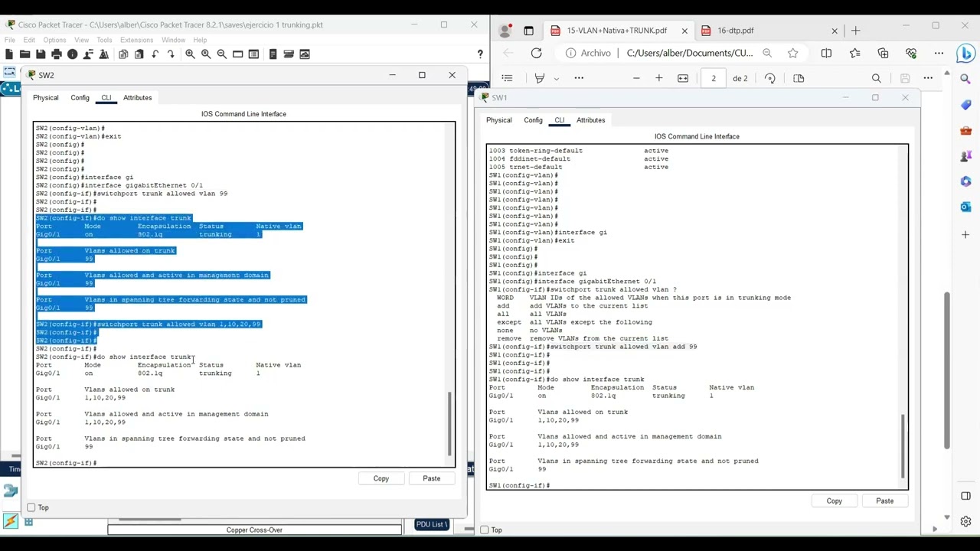This screenshot has height=551, width=980.
Task: Open the PDF table of contents icon
Action: pos(507,78)
